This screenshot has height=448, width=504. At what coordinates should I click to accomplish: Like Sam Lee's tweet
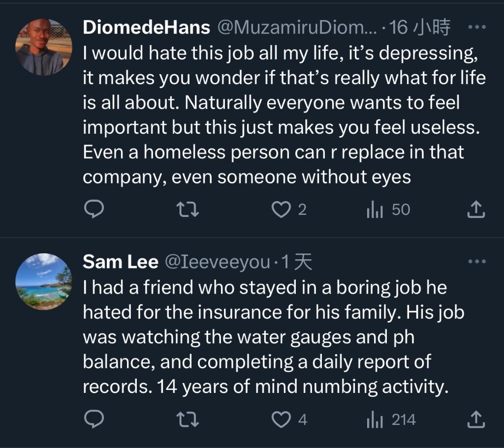tap(282, 419)
